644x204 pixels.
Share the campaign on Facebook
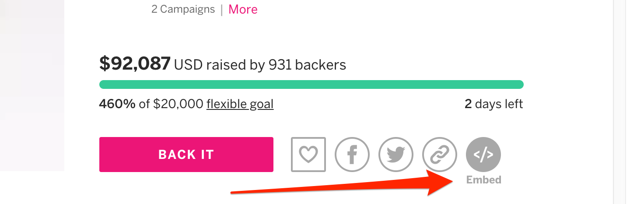pos(352,155)
